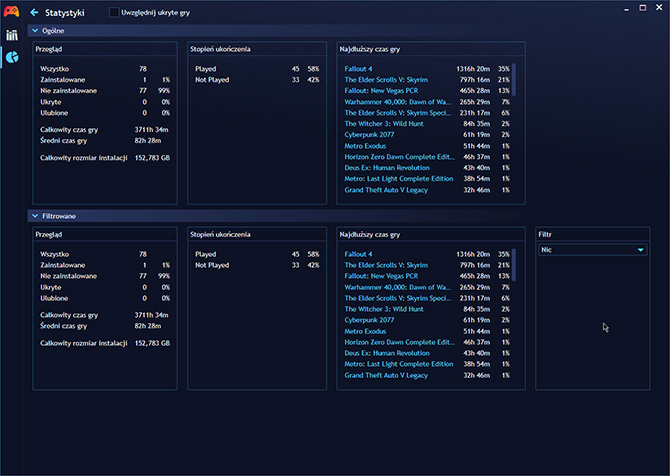This screenshot has height=476, width=670.
Task: Open Deus Ex: Human Revolution in Filtrowane list
Action: tap(387, 353)
